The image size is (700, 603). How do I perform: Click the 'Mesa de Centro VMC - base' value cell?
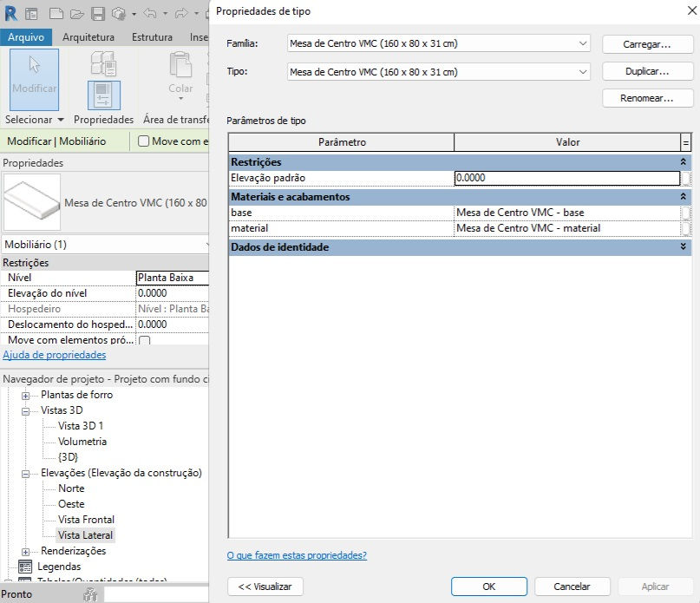567,213
